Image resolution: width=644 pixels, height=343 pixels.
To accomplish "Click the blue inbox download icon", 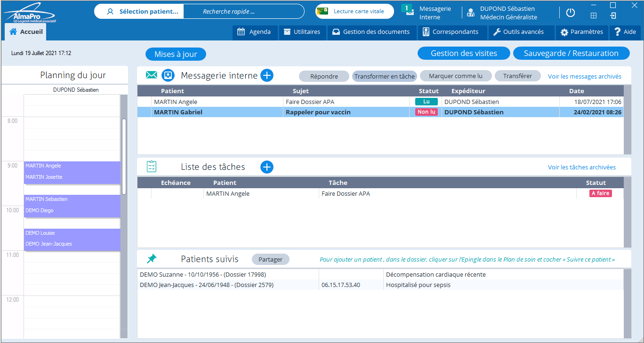I will (x=168, y=75).
